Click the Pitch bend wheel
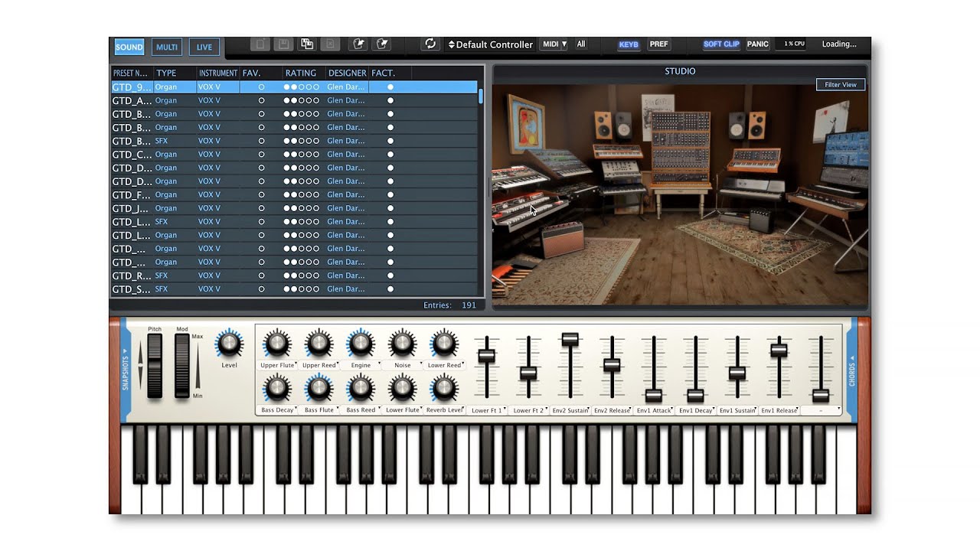Screen dimensions: 980x551 pyautogui.click(x=155, y=367)
